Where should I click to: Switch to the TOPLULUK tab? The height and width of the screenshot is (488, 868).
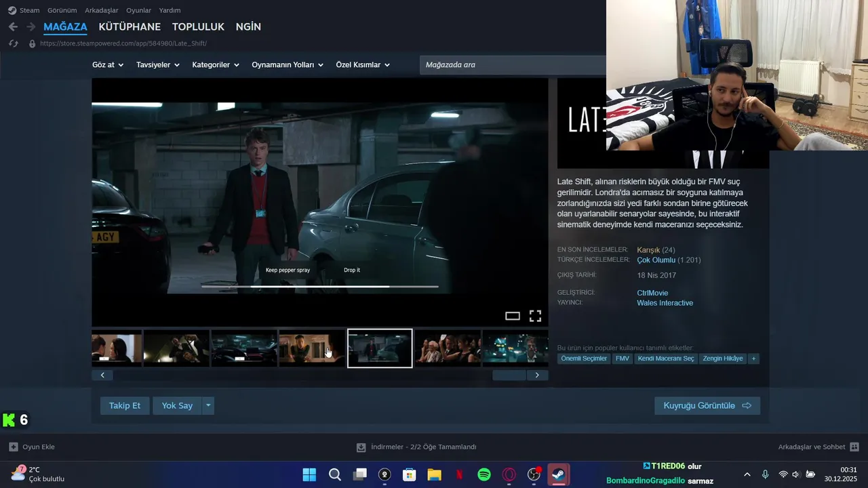click(x=198, y=27)
